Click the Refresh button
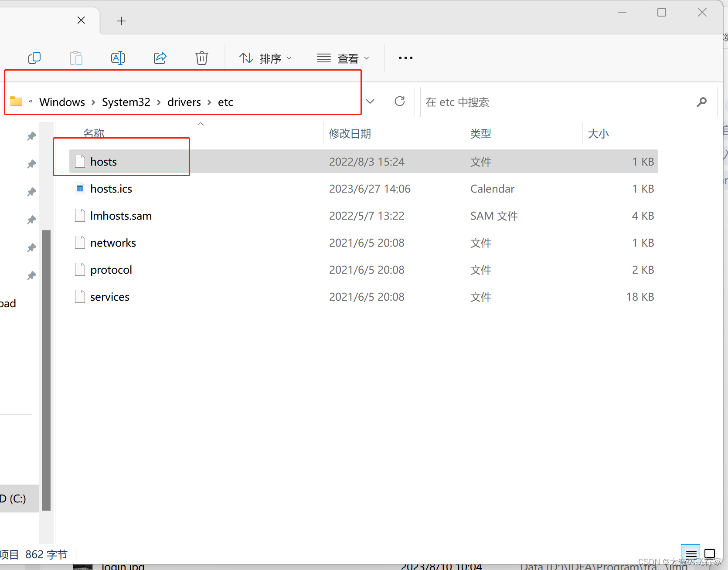Screen dimensions: 728x570 click(400, 102)
